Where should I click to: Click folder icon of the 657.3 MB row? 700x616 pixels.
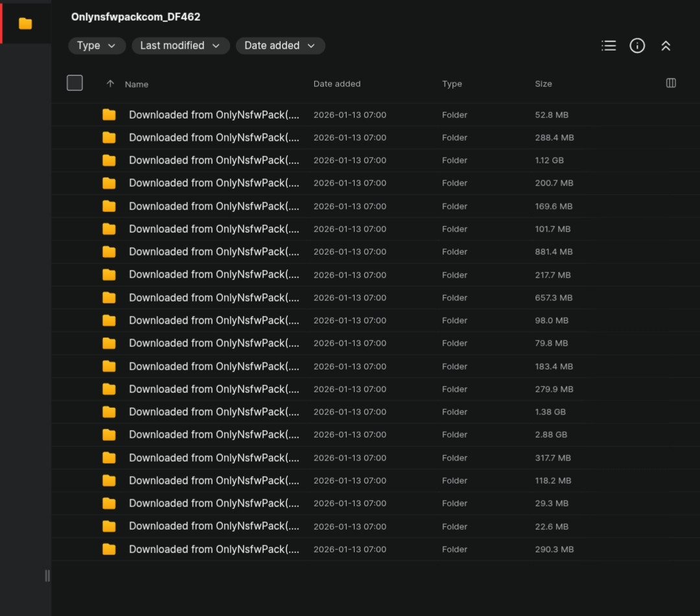[109, 298]
